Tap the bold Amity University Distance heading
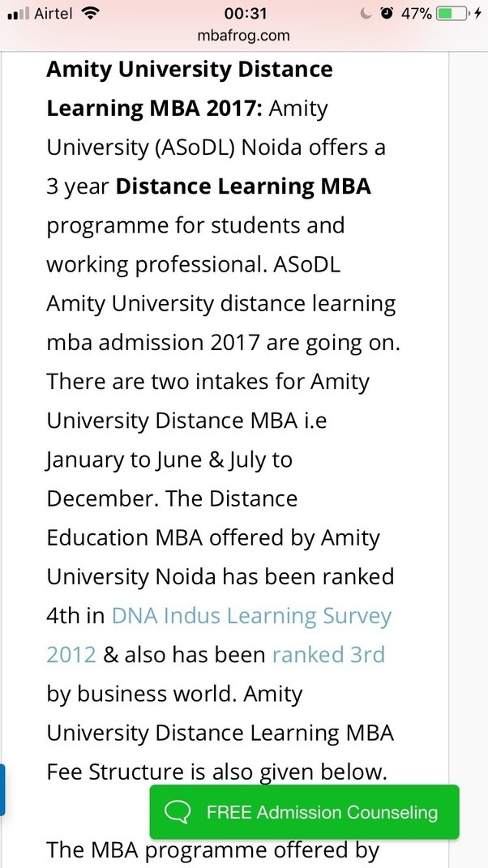 point(190,69)
